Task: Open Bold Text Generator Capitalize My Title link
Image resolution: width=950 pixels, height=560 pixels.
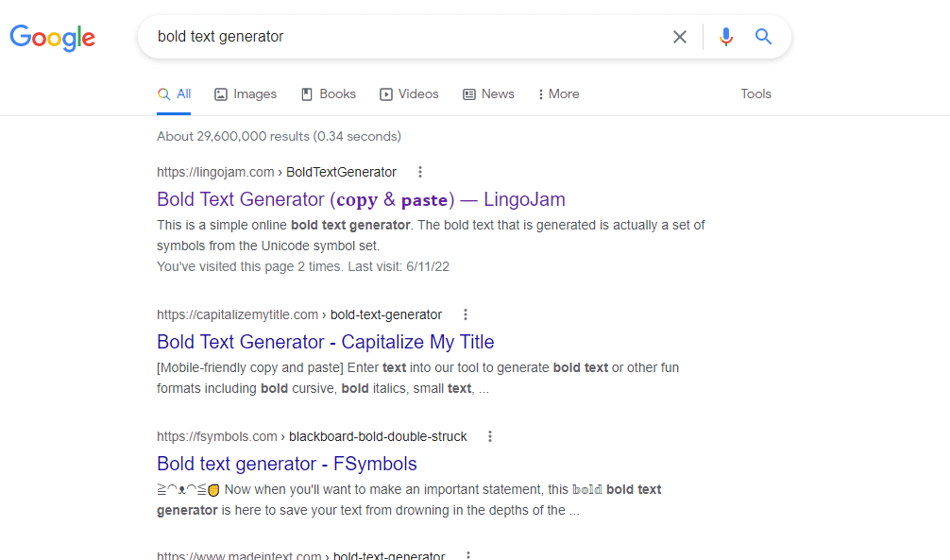Action: [x=325, y=342]
